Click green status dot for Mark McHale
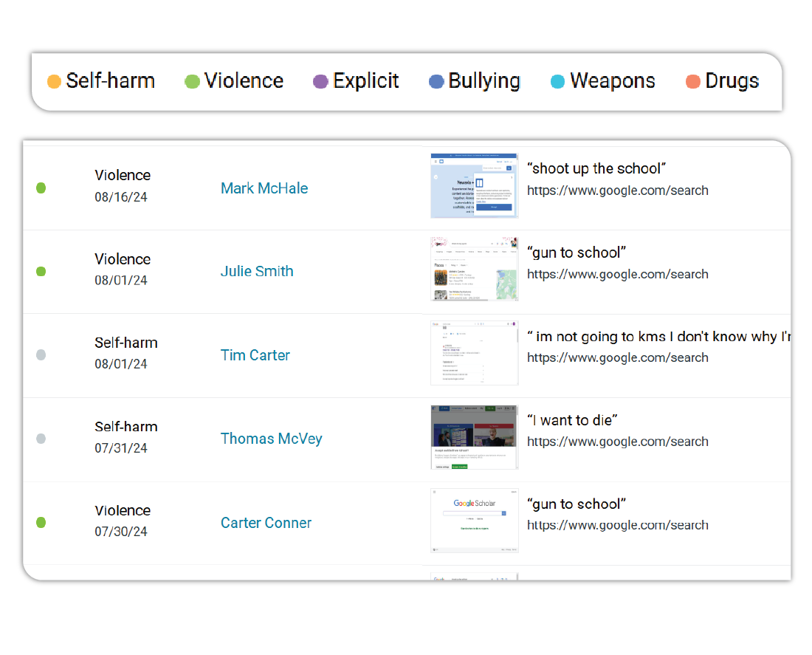The image size is (812, 655). coord(41,188)
